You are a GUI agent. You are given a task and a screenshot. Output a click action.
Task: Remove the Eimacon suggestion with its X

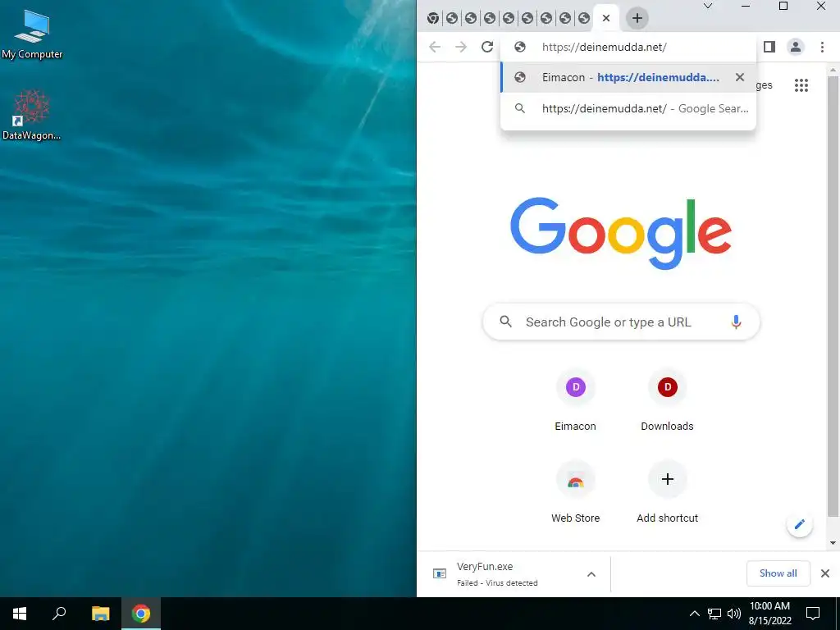(x=740, y=77)
